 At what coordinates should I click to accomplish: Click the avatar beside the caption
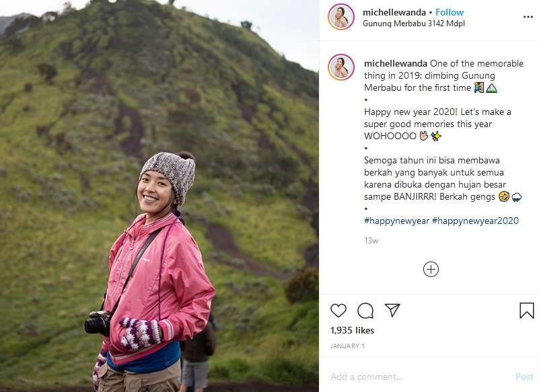[x=341, y=67]
